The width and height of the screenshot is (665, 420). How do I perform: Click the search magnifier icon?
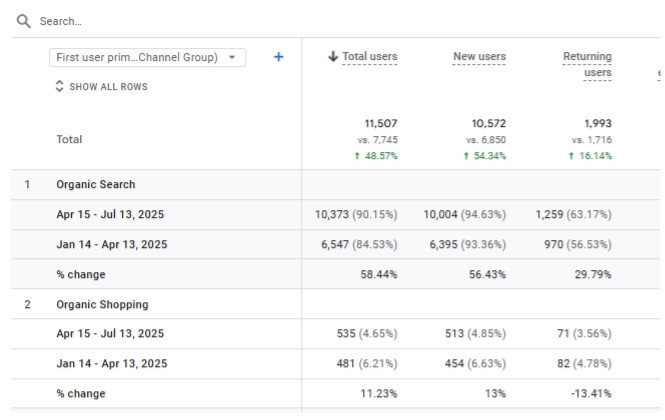coord(24,21)
